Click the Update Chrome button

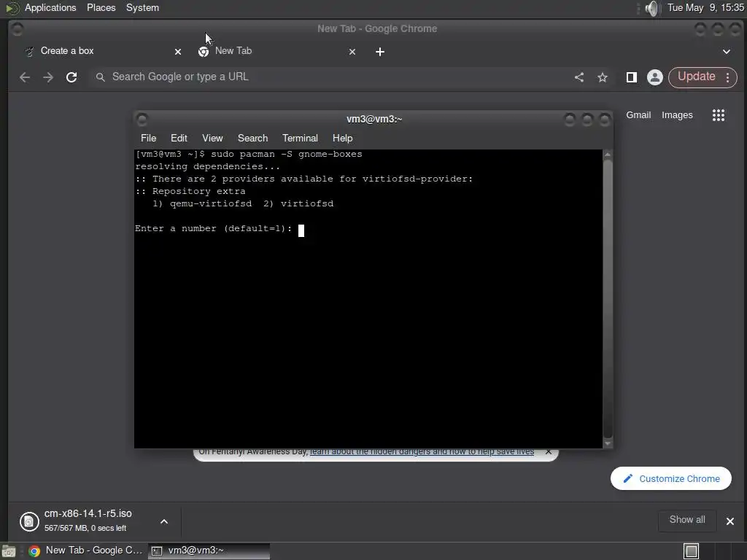696,77
